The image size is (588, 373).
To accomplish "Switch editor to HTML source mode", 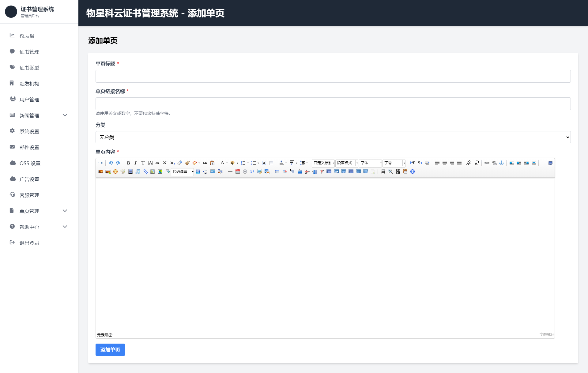I will [x=100, y=163].
